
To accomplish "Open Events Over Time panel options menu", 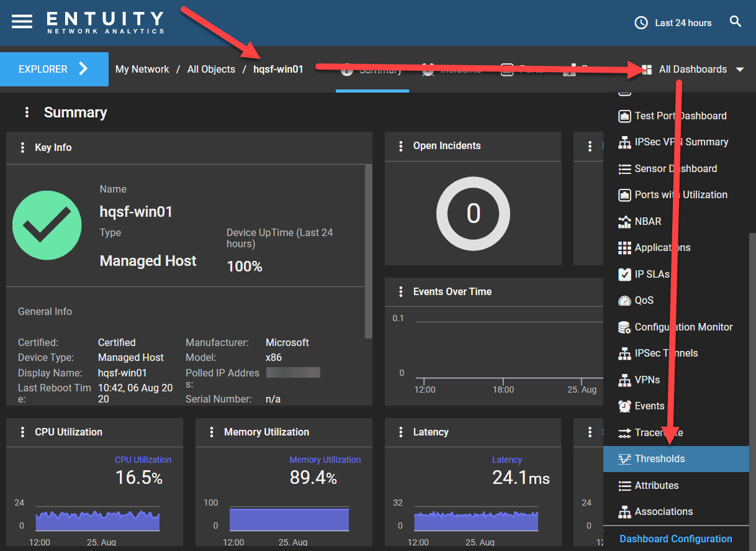I will (401, 292).
